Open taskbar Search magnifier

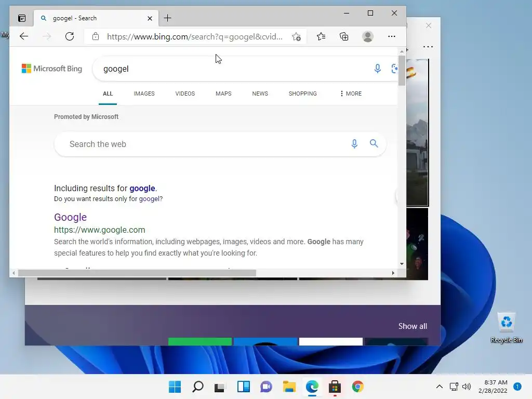pyautogui.click(x=198, y=387)
